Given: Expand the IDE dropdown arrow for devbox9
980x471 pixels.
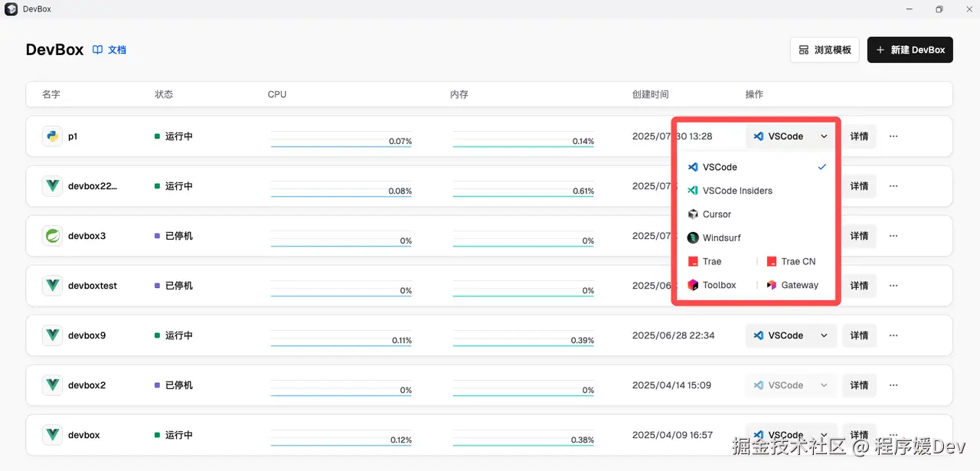Looking at the screenshot, I should pos(824,335).
